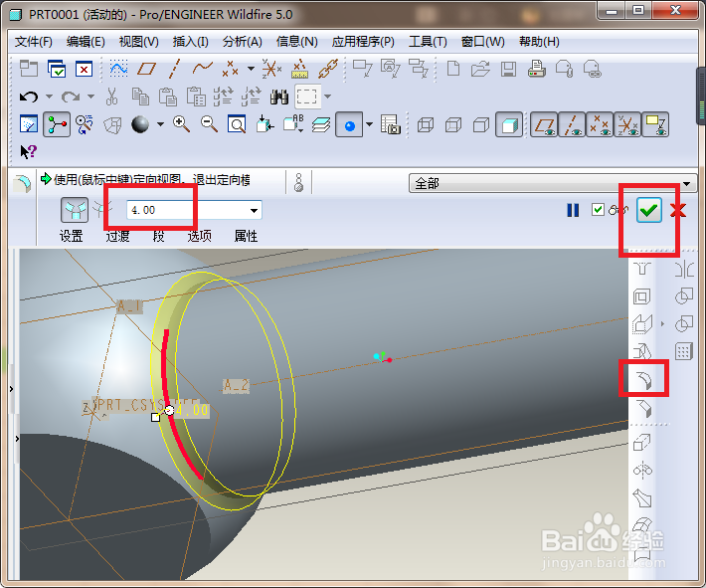Select the datum curve tool

(x=202, y=69)
